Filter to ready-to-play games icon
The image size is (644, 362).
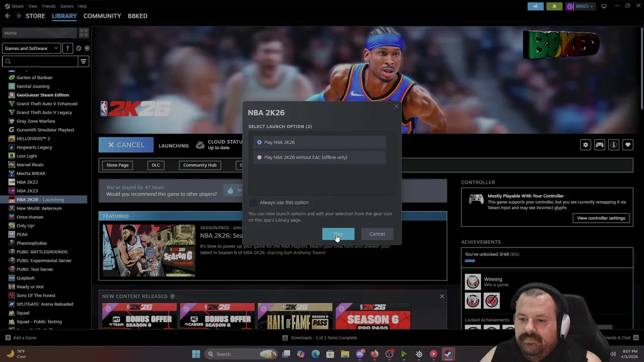pyautogui.click(x=87, y=48)
